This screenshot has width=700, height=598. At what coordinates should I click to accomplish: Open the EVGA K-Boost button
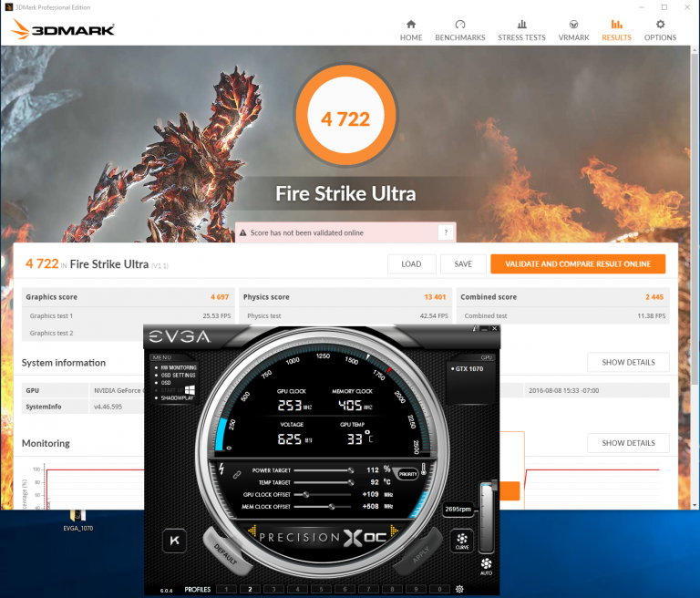(x=174, y=541)
